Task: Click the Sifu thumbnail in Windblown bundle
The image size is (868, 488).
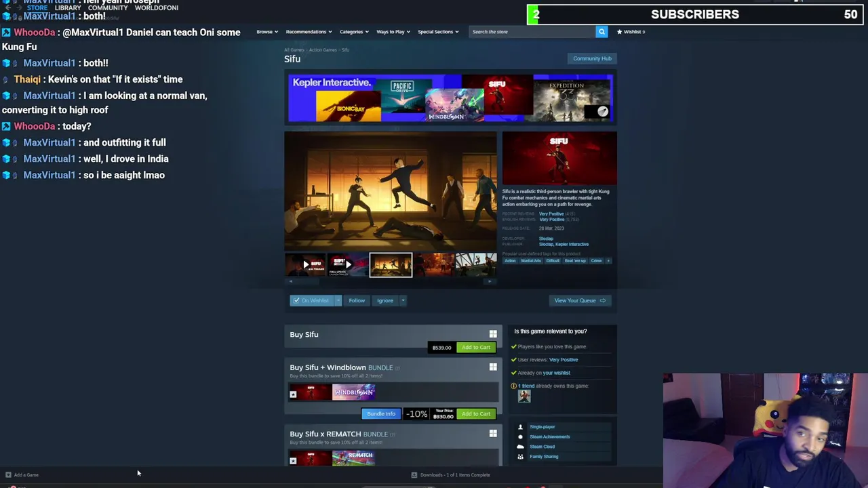Action: point(311,392)
